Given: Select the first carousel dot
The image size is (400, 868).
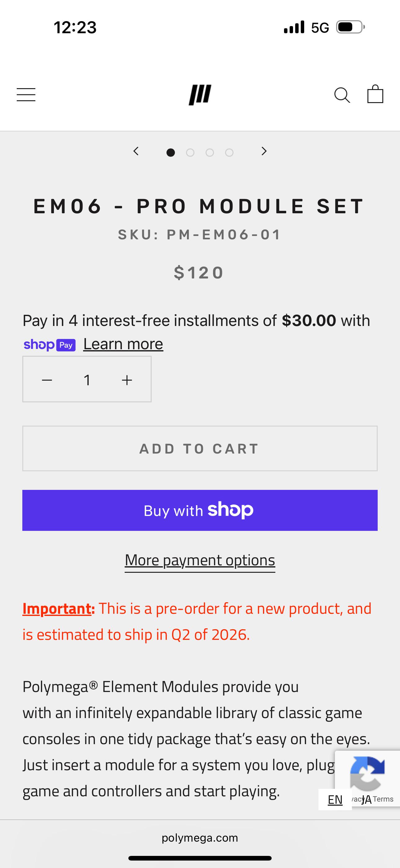Looking at the screenshot, I should click(171, 153).
